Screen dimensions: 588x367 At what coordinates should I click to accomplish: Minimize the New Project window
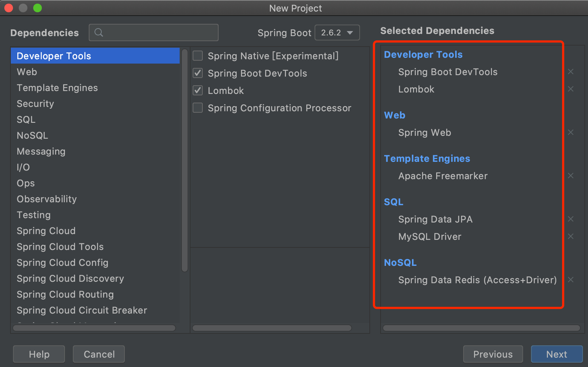tap(23, 8)
